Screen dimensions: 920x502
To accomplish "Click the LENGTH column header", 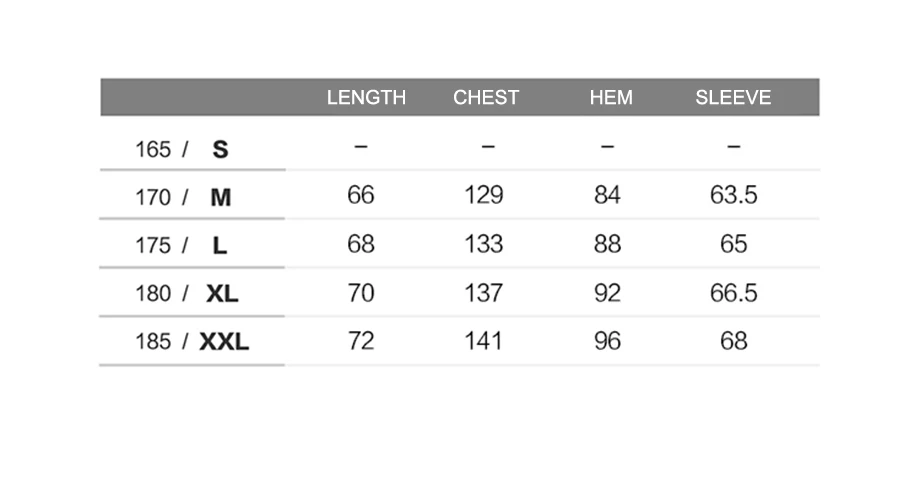I will point(366,97).
